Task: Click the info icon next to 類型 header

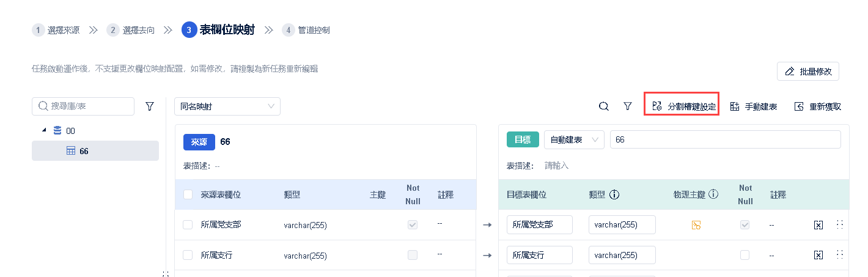Action: 615,194
